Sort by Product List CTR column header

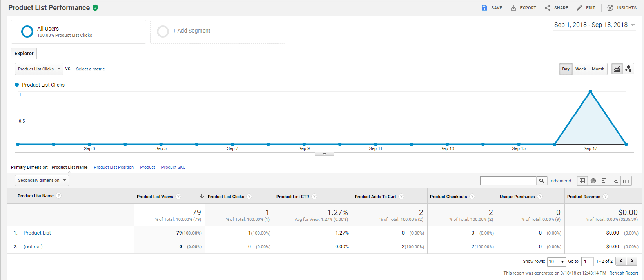click(x=292, y=197)
